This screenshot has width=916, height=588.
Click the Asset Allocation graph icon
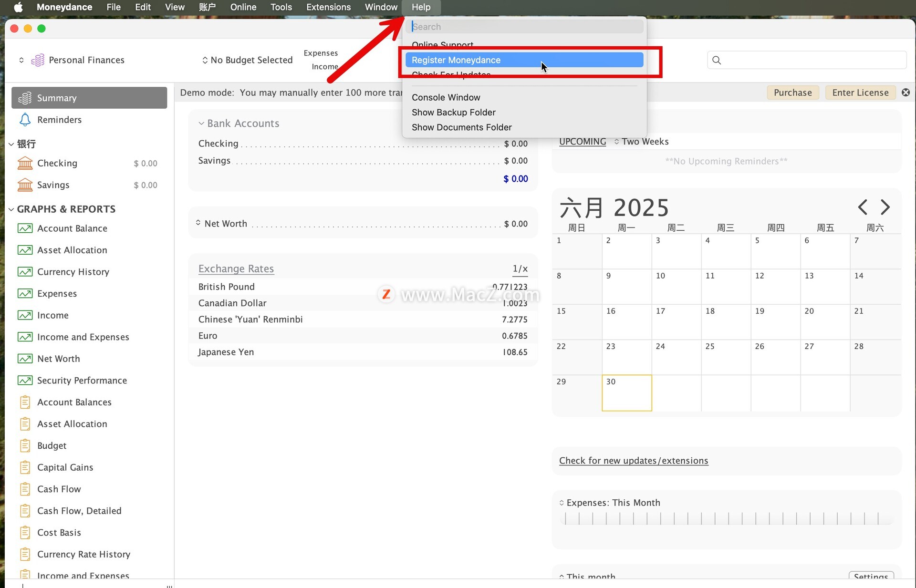coord(25,250)
